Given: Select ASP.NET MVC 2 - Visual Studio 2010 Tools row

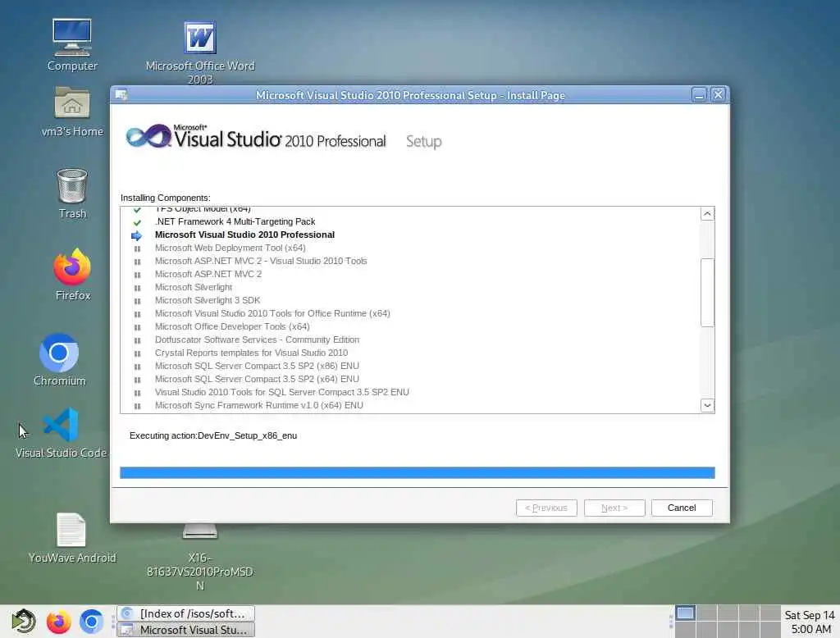Looking at the screenshot, I should pos(260,261).
